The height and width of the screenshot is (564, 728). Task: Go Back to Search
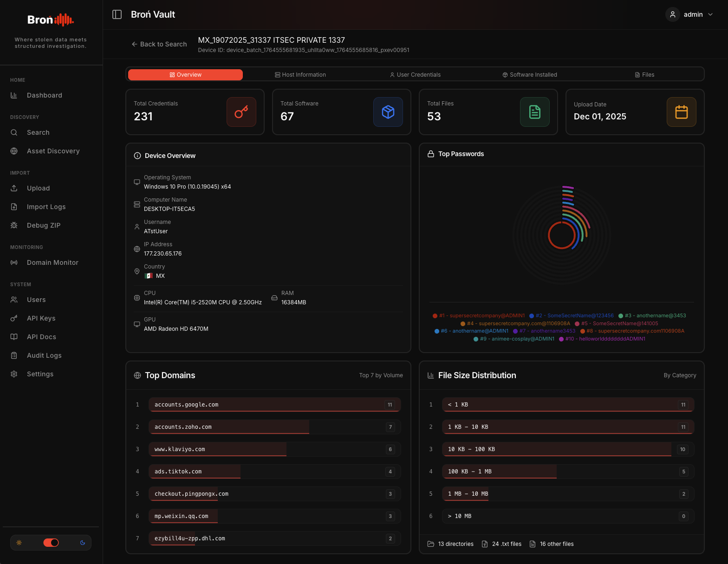point(159,44)
